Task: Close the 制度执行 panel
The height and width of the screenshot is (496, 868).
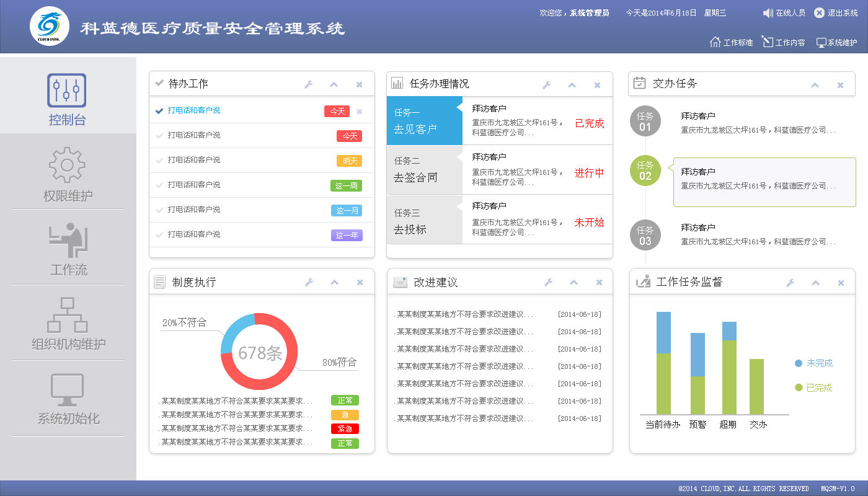Action: point(360,283)
